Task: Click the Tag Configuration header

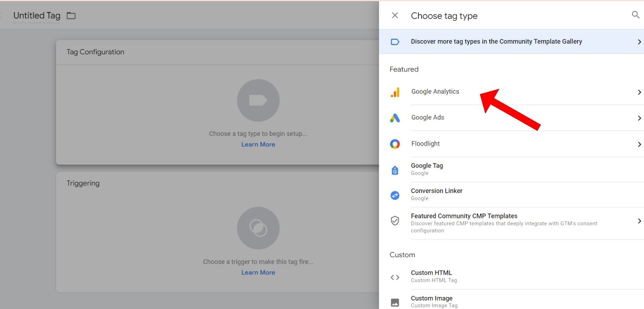Action: click(x=95, y=52)
